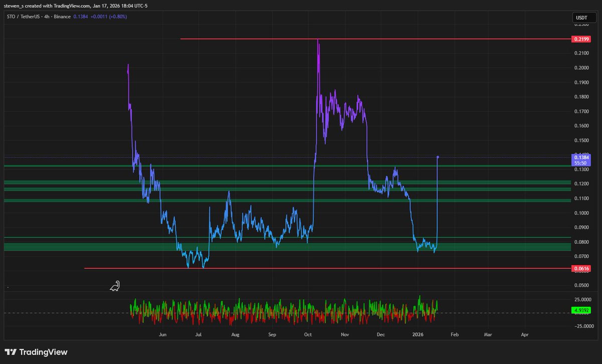Viewport: 602px width, 364px height.
Task: Select the red 0.2199 price label
Action: click(581, 39)
